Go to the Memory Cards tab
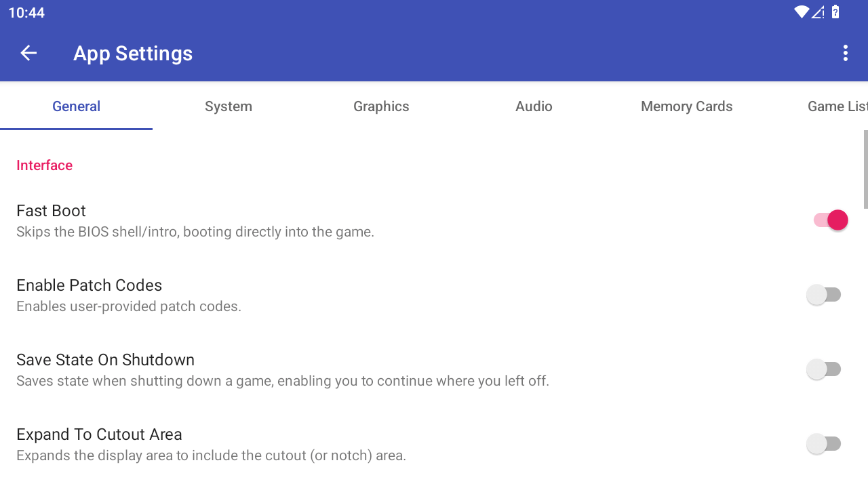The height and width of the screenshot is (488, 868). (686, 106)
